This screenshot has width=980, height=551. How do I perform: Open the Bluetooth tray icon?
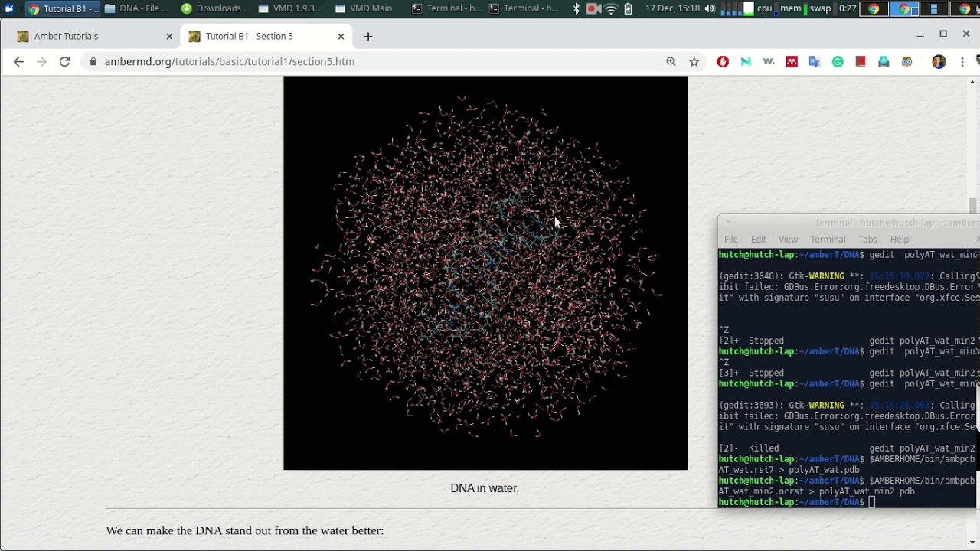coord(577,8)
